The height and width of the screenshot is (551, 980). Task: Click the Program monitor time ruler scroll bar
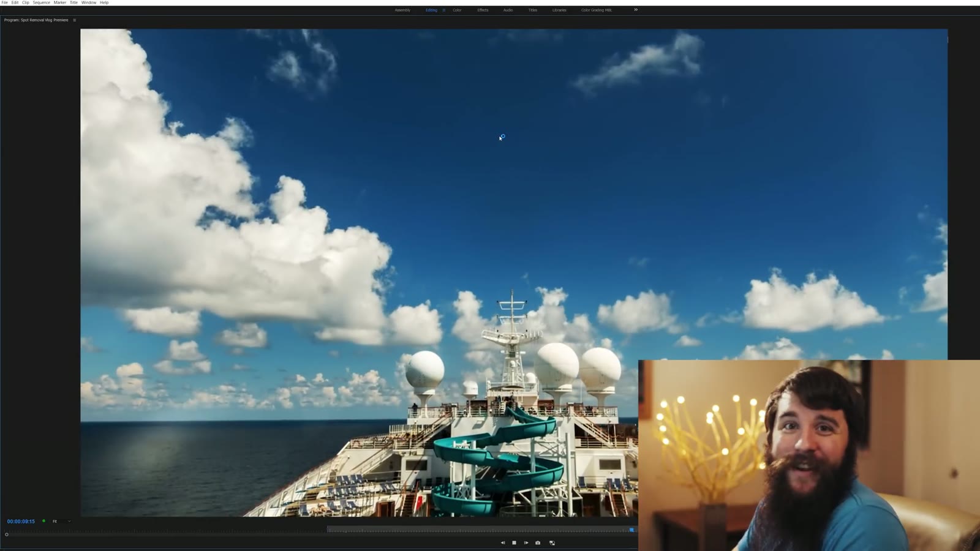tap(322, 534)
